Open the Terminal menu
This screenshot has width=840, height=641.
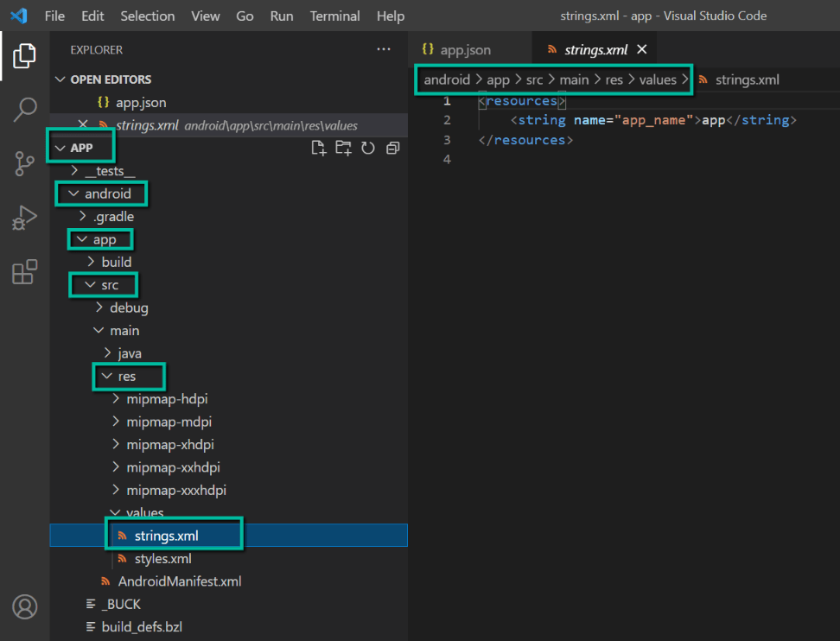pyautogui.click(x=334, y=16)
